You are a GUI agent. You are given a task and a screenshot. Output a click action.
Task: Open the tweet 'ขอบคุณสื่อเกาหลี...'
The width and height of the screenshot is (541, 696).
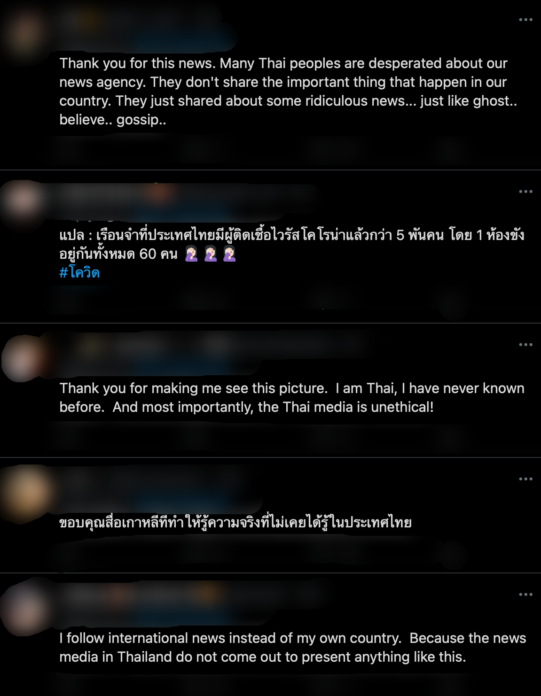[x=235, y=522]
